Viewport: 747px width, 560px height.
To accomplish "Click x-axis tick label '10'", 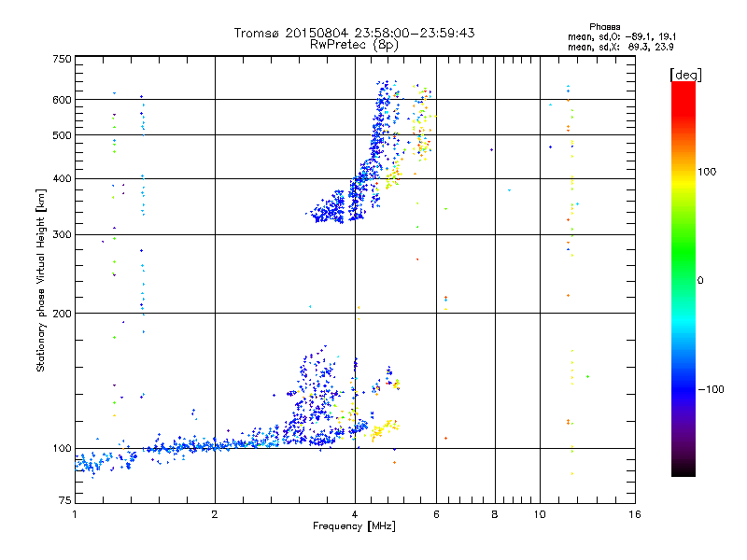I will 540,514.
